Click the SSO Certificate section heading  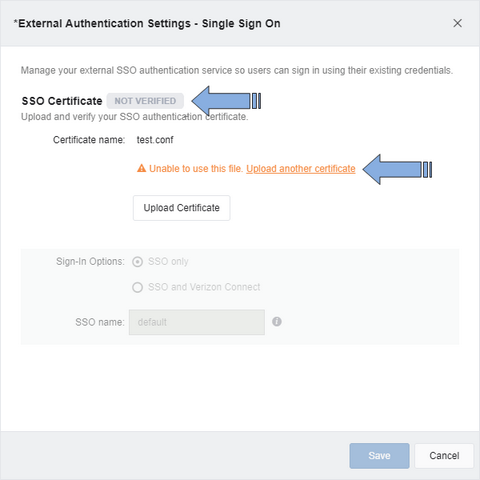[62, 101]
